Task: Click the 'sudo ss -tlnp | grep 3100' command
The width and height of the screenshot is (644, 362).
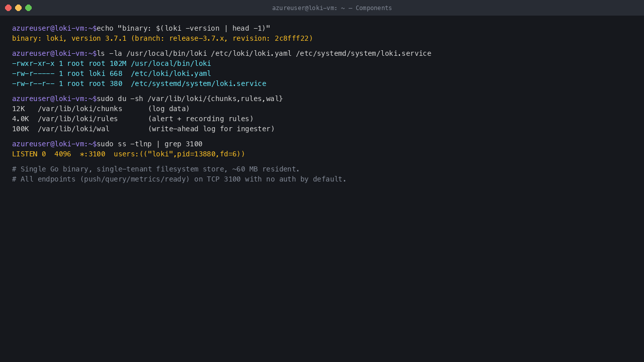Action: tap(149, 144)
